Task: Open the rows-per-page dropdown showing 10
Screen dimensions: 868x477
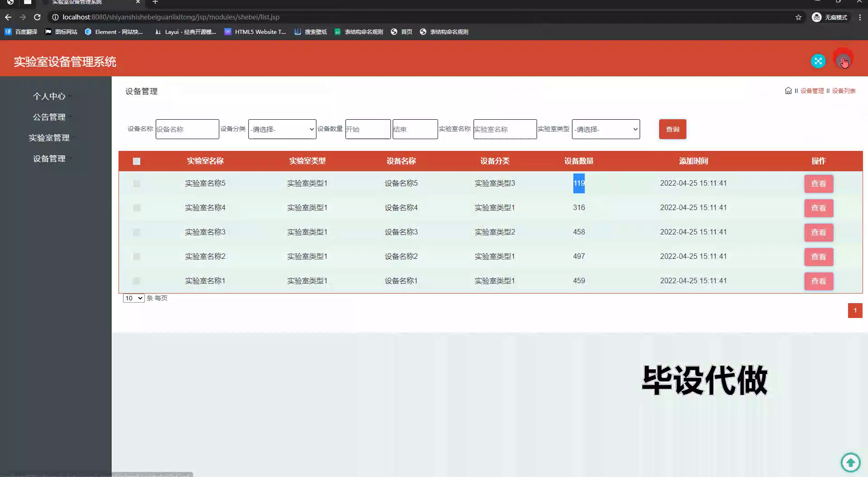Action: (133, 298)
